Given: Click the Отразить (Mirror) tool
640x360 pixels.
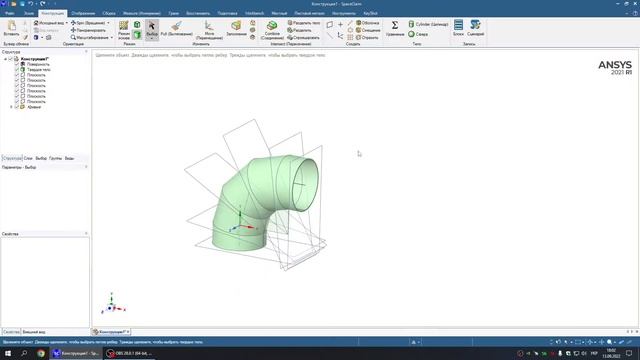Looking at the screenshot, I should click(367, 38).
